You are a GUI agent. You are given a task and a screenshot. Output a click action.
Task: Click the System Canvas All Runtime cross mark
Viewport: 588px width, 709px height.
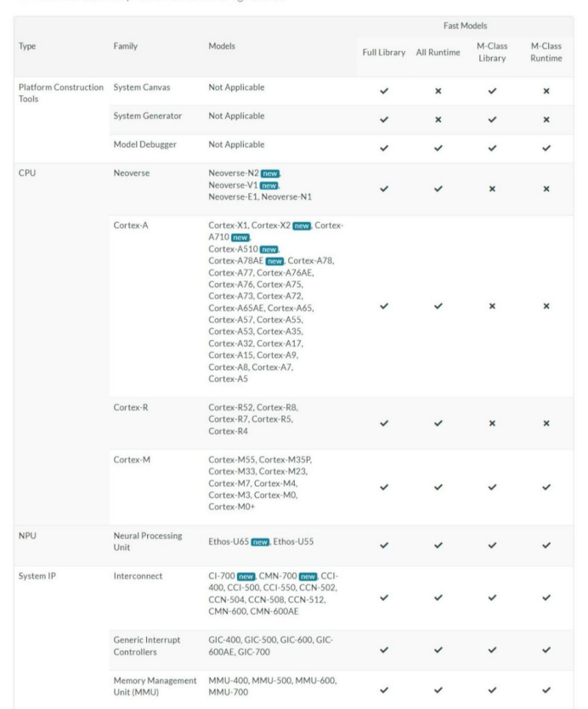click(x=438, y=88)
